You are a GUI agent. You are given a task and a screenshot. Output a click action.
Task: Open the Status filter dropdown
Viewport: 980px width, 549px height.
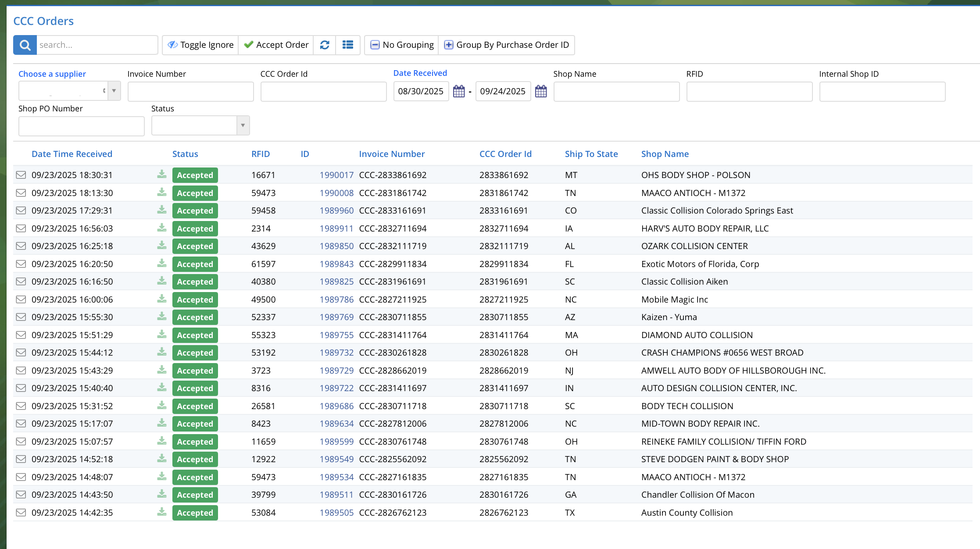(243, 125)
